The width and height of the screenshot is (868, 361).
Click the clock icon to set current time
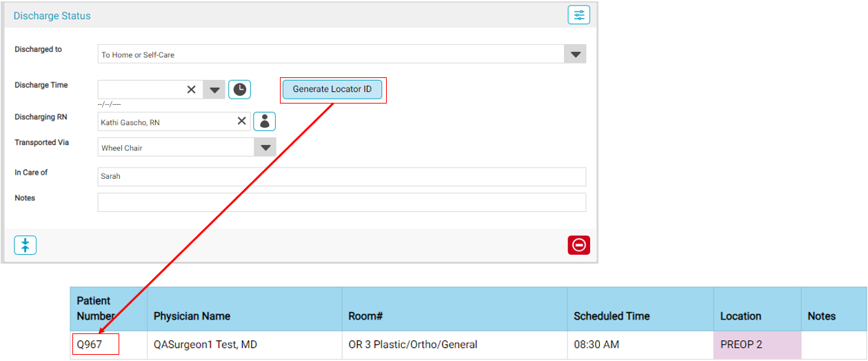click(239, 90)
